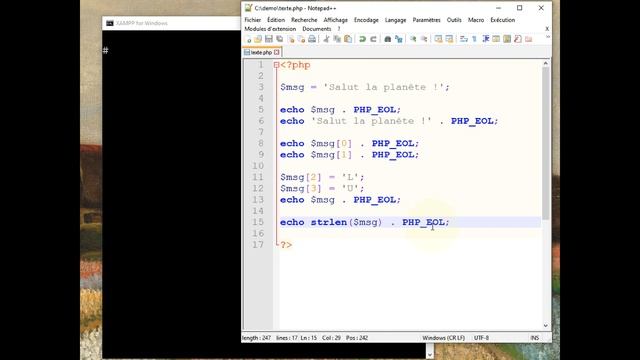The height and width of the screenshot is (360, 640).
Task: Open Find with the binoculars icon
Action: tap(388, 39)
